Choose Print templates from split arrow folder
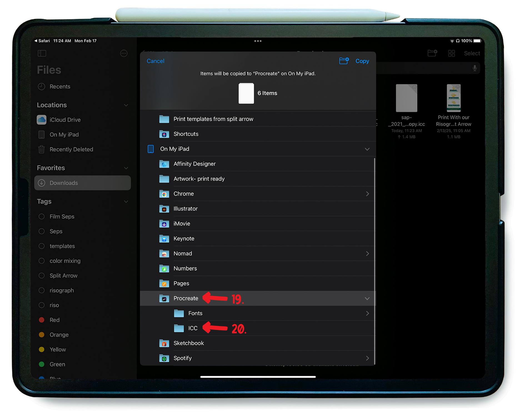The width and height of the screenshot is (532, 417). (x=258, y=119)
